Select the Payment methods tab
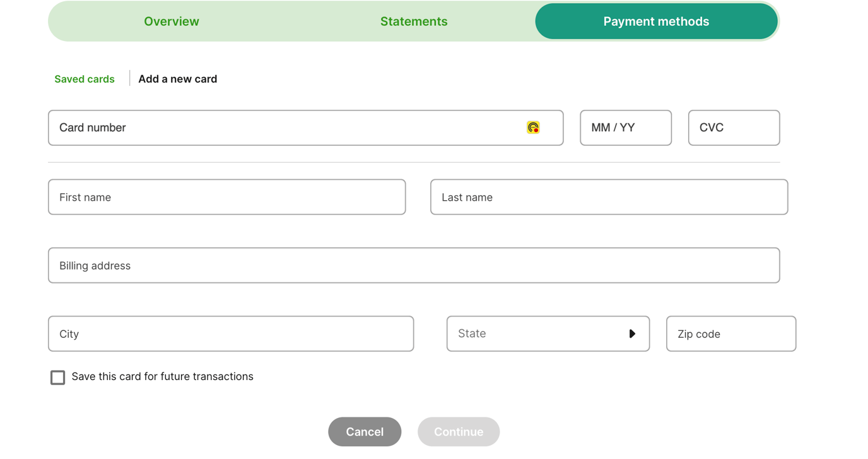 tap(656, 21)
